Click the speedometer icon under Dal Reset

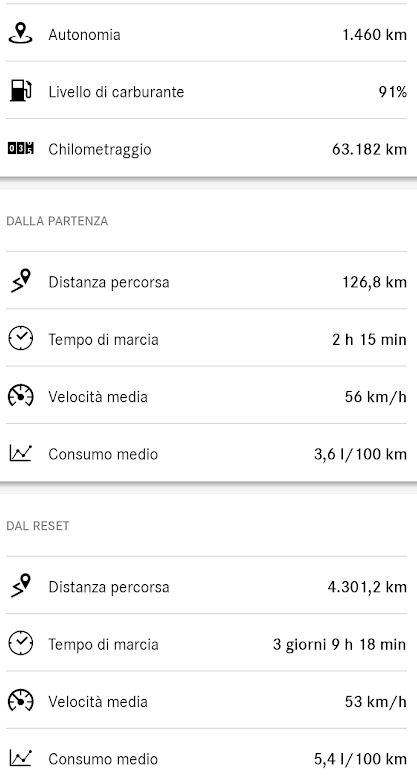pos(20,701)
